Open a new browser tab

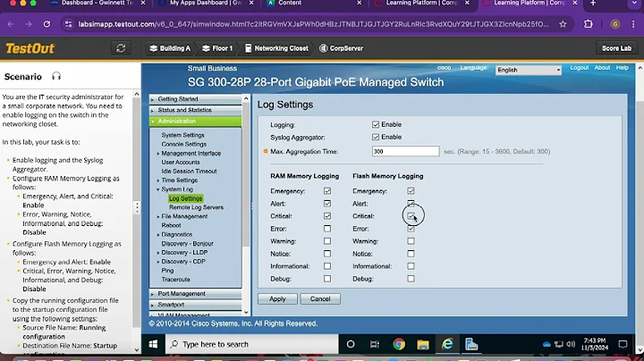[x=593, y=4]
